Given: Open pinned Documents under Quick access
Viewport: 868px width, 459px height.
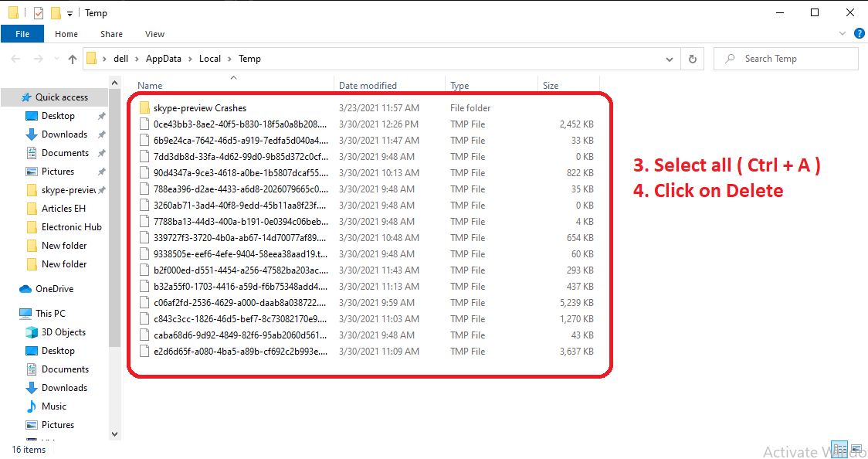Looking at the screenshot, I should [65, 153].
